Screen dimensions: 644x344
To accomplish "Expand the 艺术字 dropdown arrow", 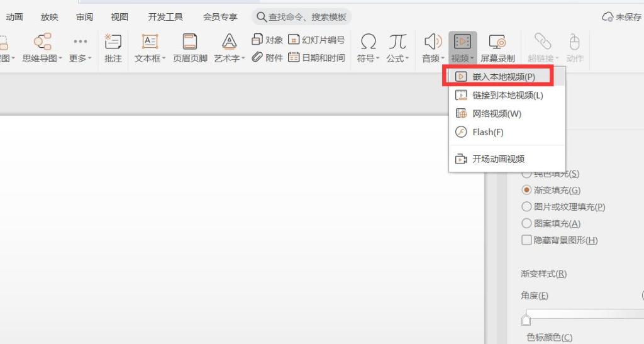I will click(243, 58).
